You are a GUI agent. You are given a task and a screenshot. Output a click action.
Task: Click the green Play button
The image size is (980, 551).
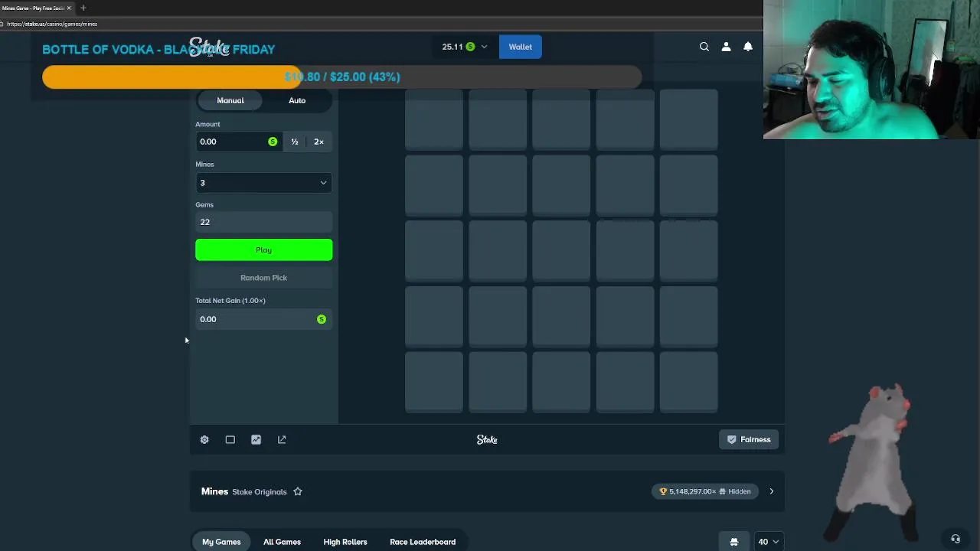click(263, 250)
